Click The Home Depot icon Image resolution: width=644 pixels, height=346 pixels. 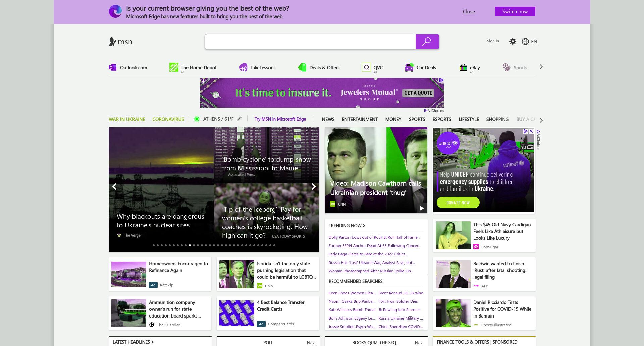[x=174, y=67]
